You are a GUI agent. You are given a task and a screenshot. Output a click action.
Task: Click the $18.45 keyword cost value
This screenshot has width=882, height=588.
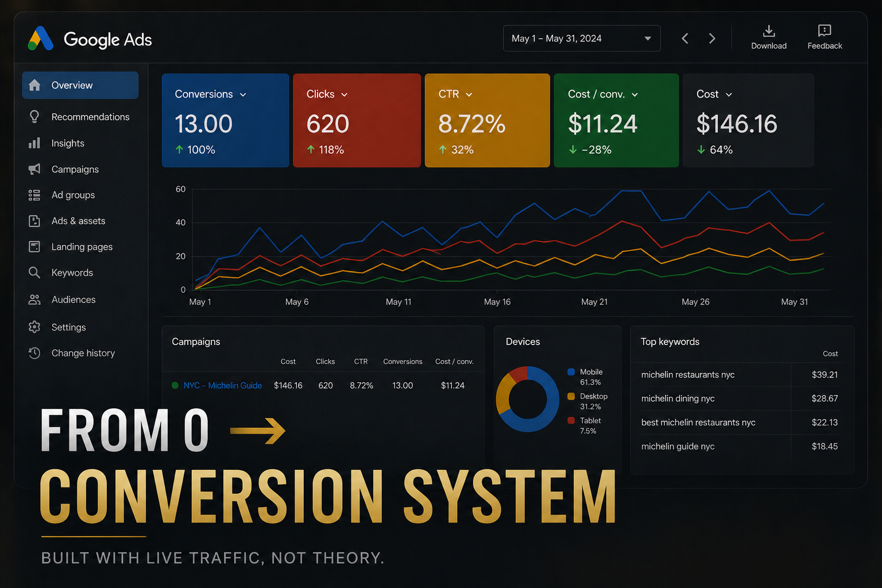[825, 446]
